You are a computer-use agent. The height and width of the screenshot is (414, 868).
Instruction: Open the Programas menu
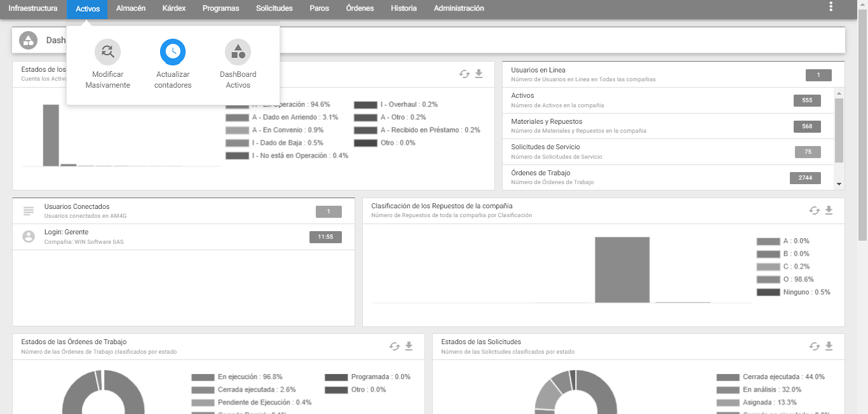[x=221, y=8]
